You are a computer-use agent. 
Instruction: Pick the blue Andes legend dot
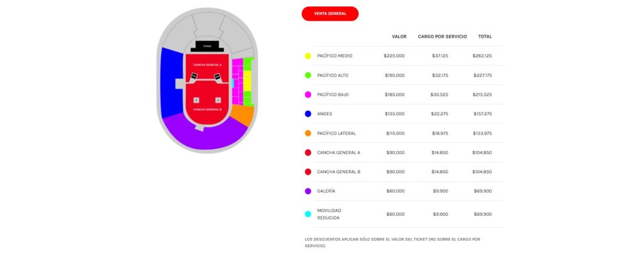308,114
